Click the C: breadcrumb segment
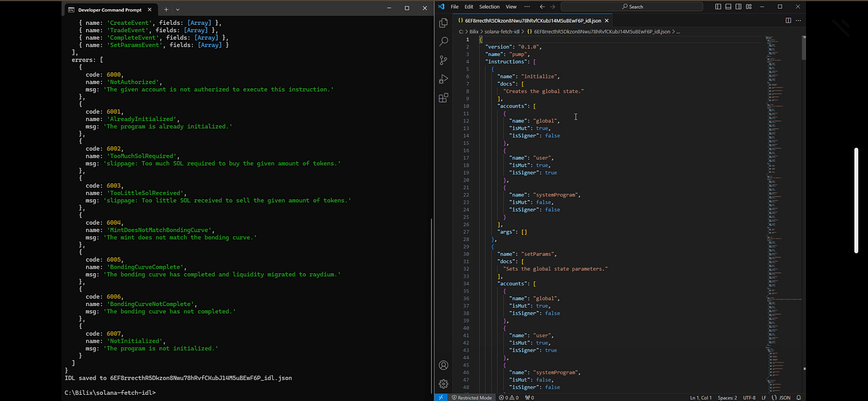 coord(461,31)
